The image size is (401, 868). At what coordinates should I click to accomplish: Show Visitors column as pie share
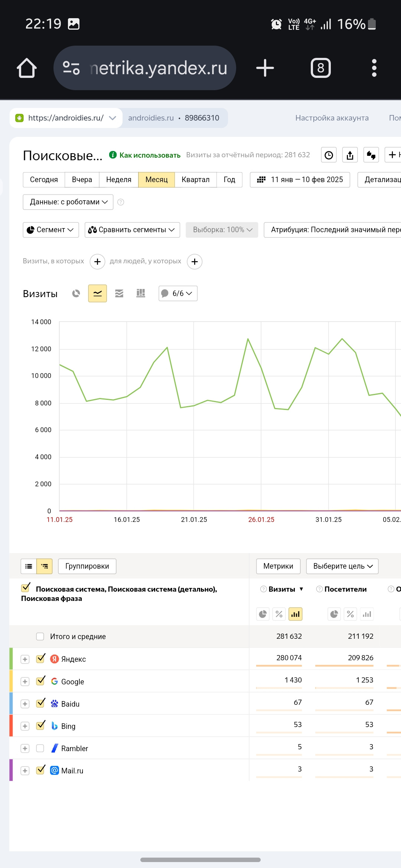(x=334, y=614)
